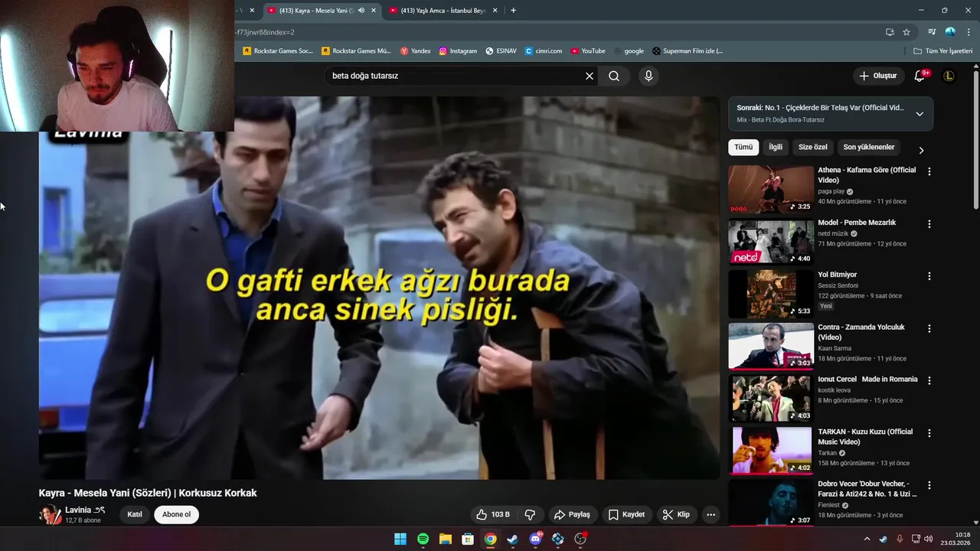Show more filter chips with right arrow
This screenshot has width=980, height=551.
click(x=921, y=150)
